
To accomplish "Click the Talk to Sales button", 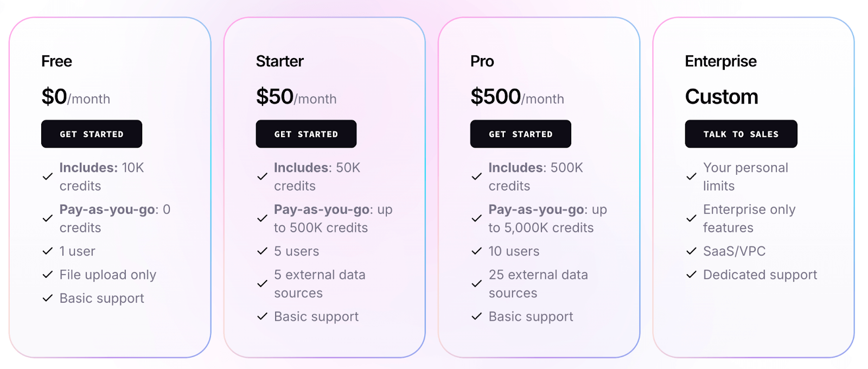I will coord(741,134).
